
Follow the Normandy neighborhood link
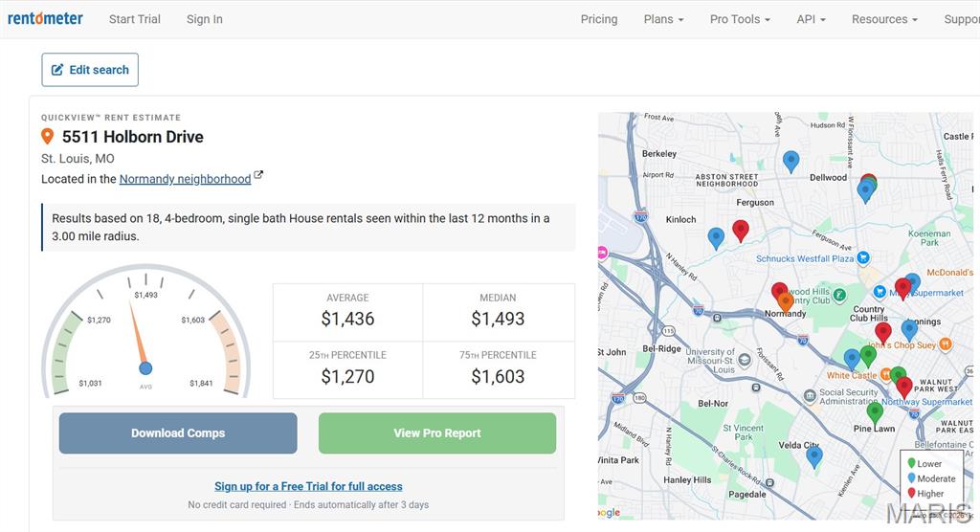185,179
